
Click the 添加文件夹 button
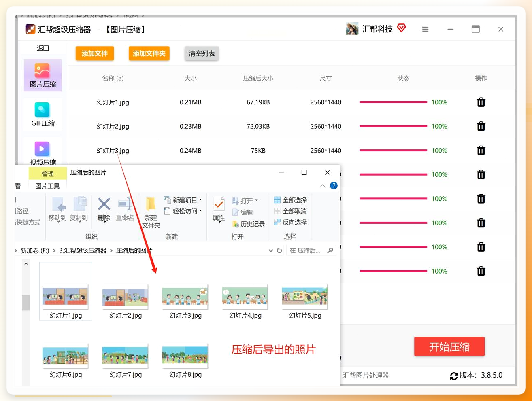pos(149,53)
